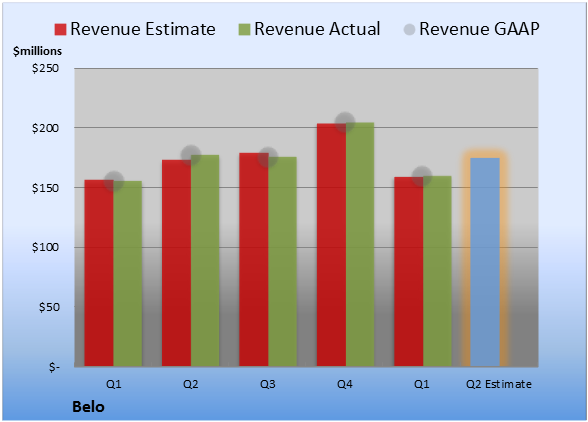Image resolution: width=588 pixels, height=422 pixels.
Task: Click the gray Revenue GAAP legend circle
Action: 409,30
